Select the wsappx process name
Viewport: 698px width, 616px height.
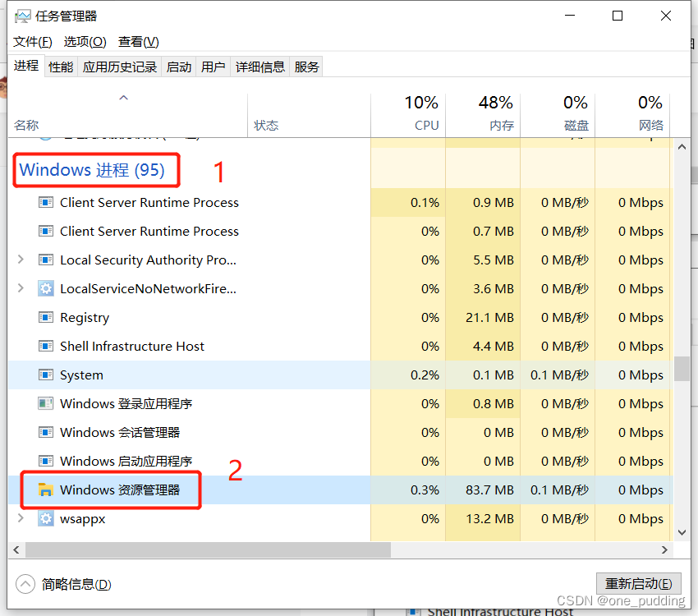(83, 519)
